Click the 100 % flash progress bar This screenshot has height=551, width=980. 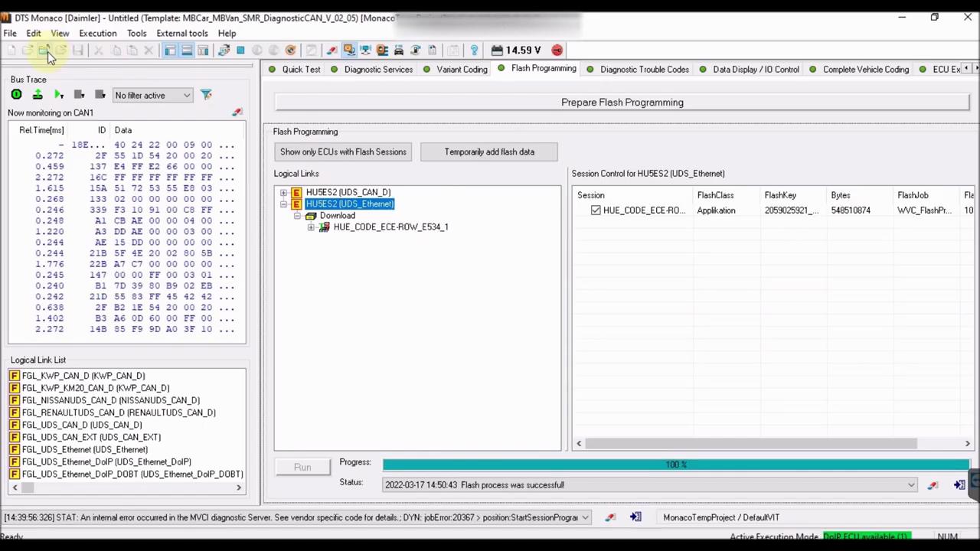click(676, 465)
